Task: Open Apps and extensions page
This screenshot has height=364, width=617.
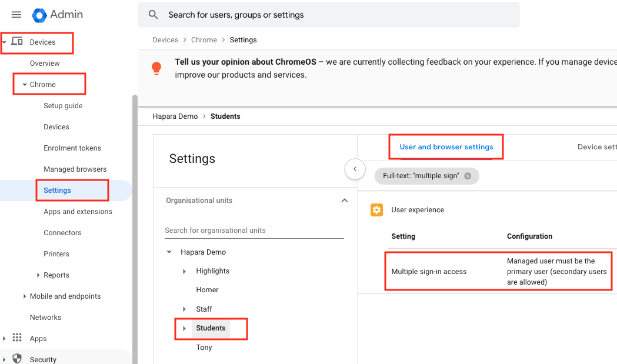Action: (x=78, y=212)
